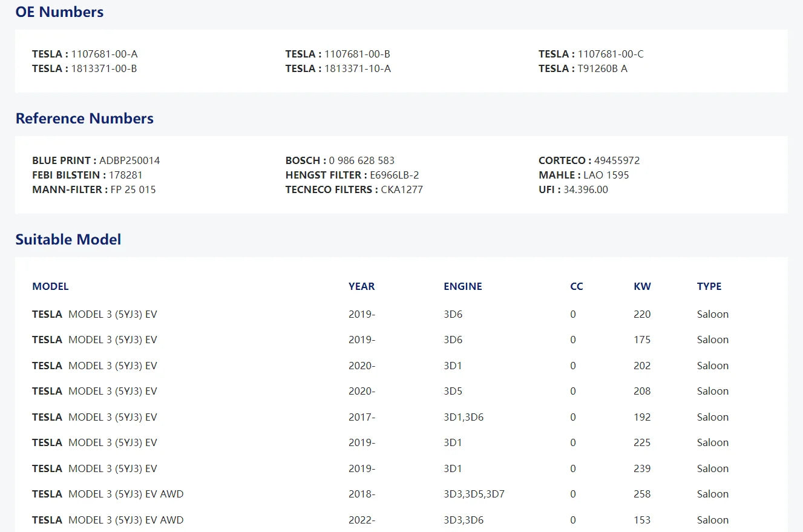Click year 2019- in the 175 KW row
This screenshot has height=532, width=803.
362,340
